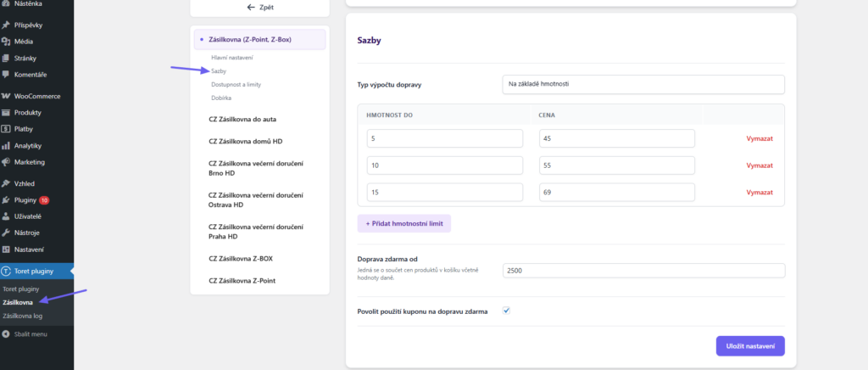
Task: Click the Pluginy plug icon
Action: pyautogui.click(x=6, y=200)
